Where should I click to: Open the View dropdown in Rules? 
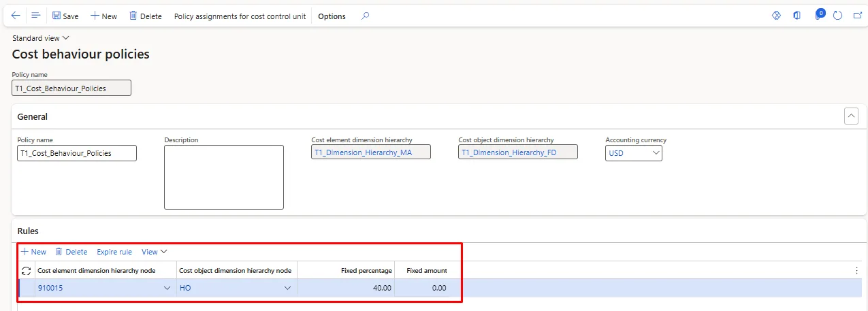click(155, 252)
